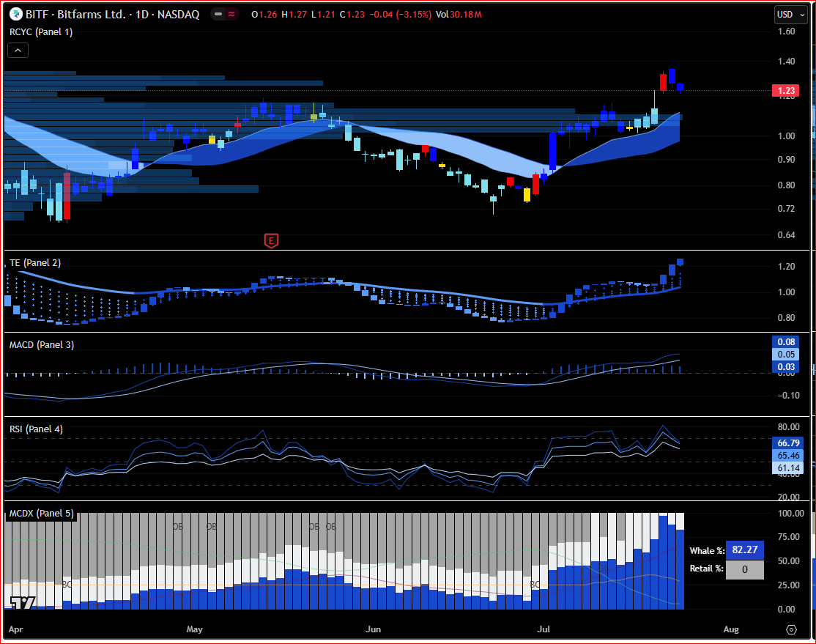
Task: Select the MACD (Panel 3) indicator legend
Action: (42, 344)
